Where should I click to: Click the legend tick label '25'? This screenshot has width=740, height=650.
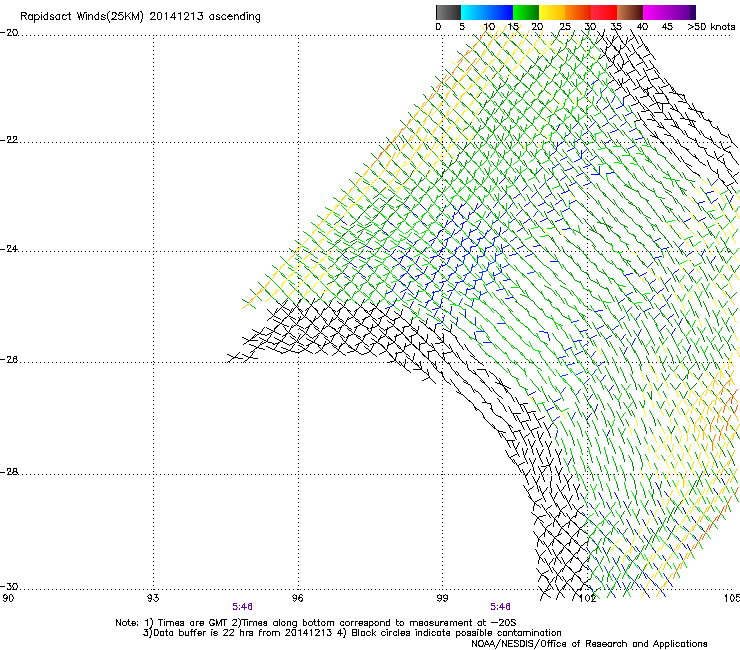click(565, 27)
